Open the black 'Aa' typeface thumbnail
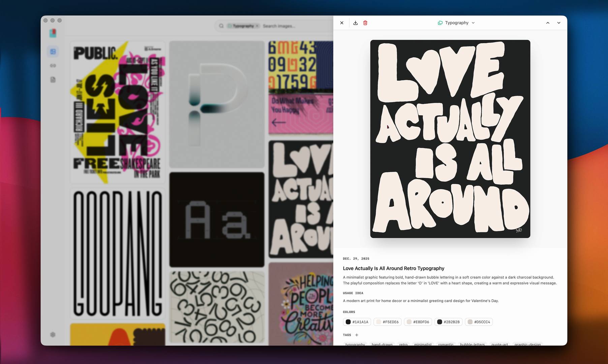This screenshot has height=364, width=608. tap(217, 220)
